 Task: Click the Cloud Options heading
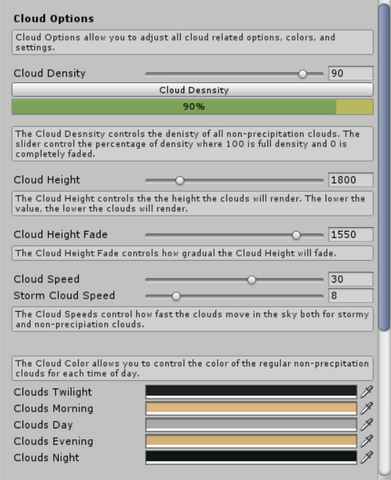pyautogui.click(x=54, y=19)
